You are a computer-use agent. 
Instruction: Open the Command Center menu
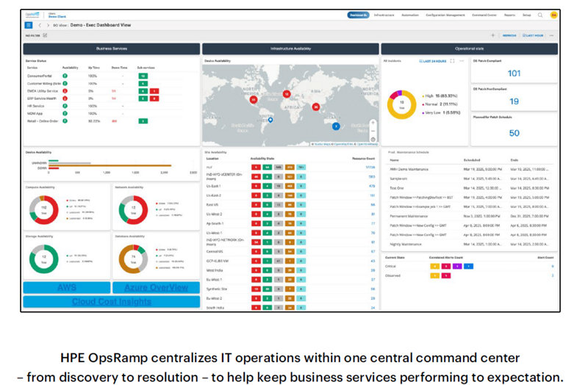pyautogui.click(x=484, y=15)
